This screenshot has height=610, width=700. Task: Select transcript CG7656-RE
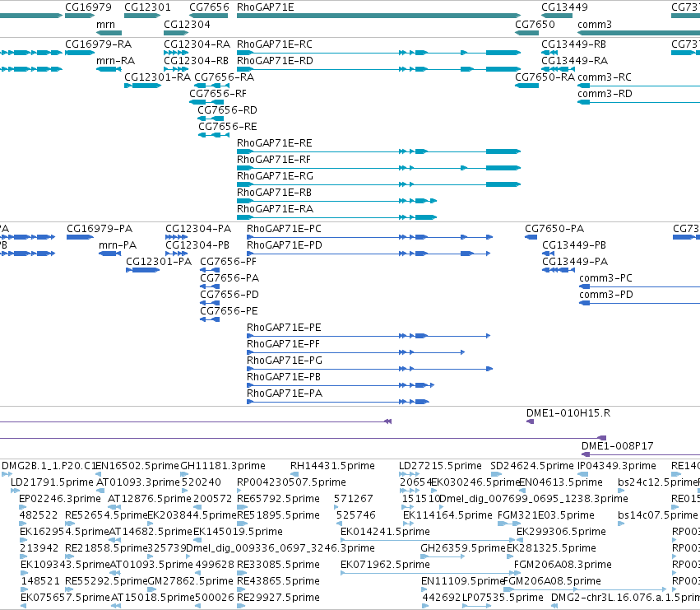click(x=228, y=128)
